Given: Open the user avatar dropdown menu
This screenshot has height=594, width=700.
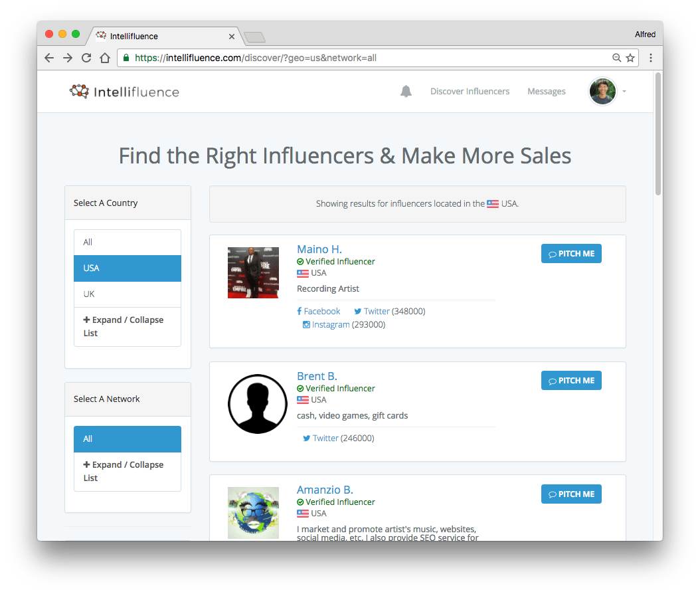Looking at the screenshot, I should pos(608,91).
